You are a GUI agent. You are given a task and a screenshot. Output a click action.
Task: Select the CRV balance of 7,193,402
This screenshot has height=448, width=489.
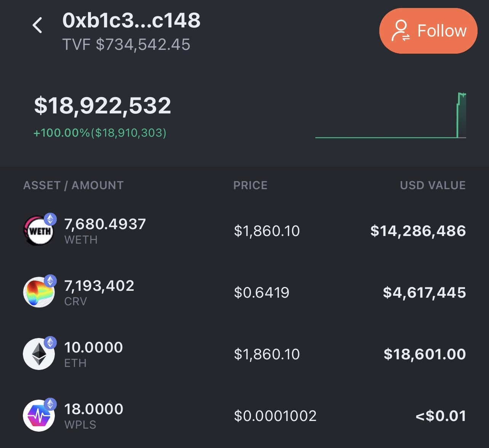click(x=99, y=285)
